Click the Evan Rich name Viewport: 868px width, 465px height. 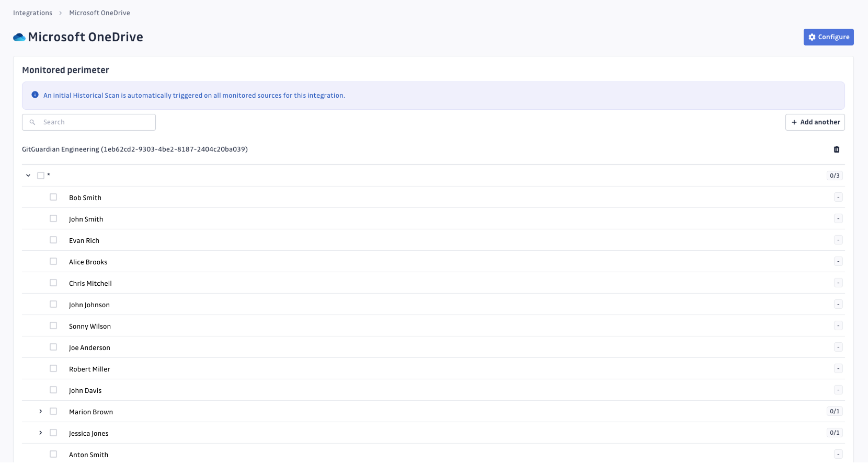click(84, 240)
